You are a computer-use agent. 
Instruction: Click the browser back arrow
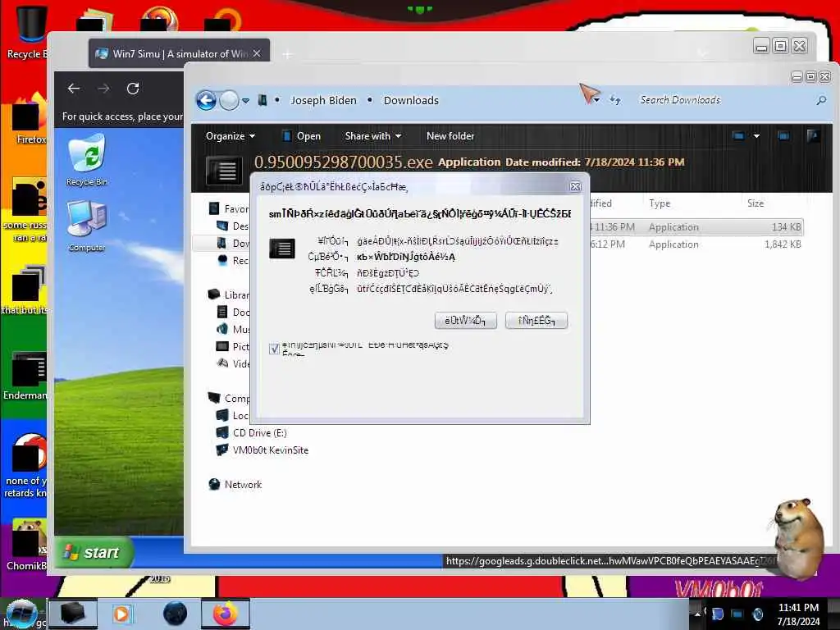[x=74, y=89]
